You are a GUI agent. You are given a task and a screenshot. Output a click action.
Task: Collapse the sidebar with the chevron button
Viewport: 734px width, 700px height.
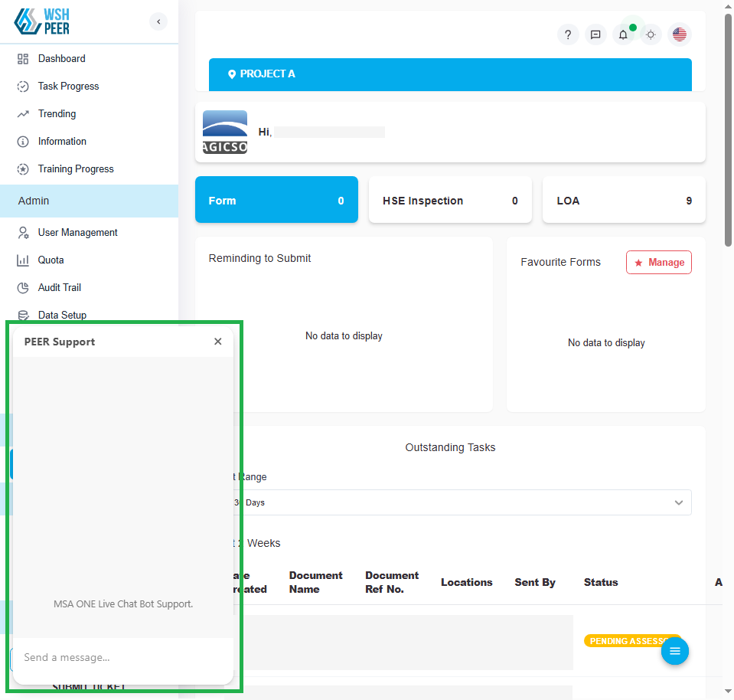click(158, 21)
